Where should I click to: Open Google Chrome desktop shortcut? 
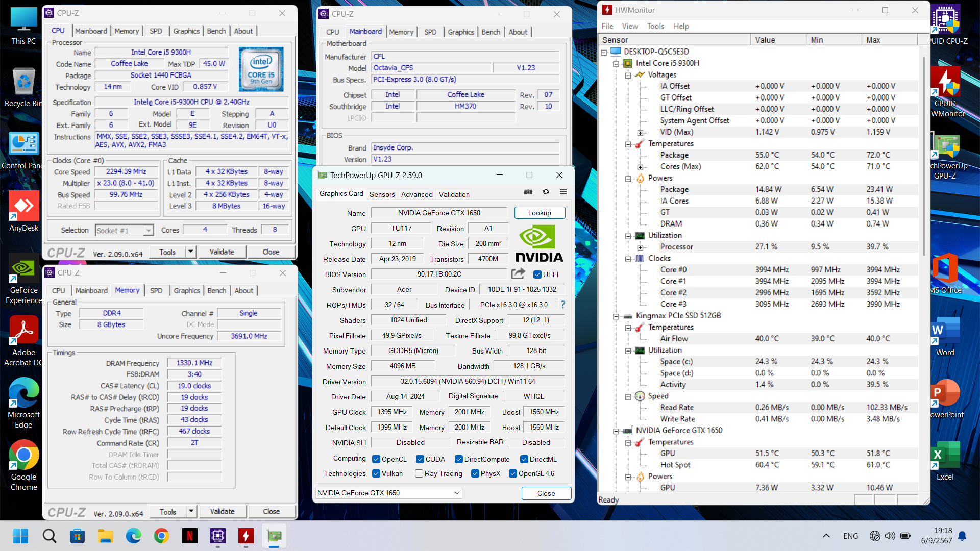23,465
